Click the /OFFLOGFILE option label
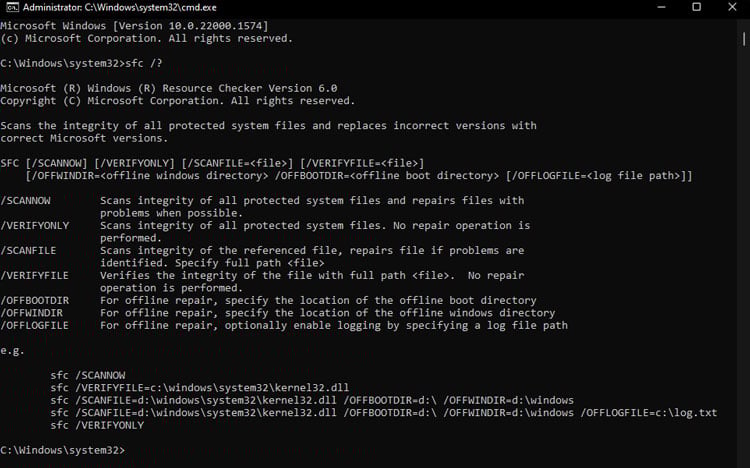 (x=34, y=325)
